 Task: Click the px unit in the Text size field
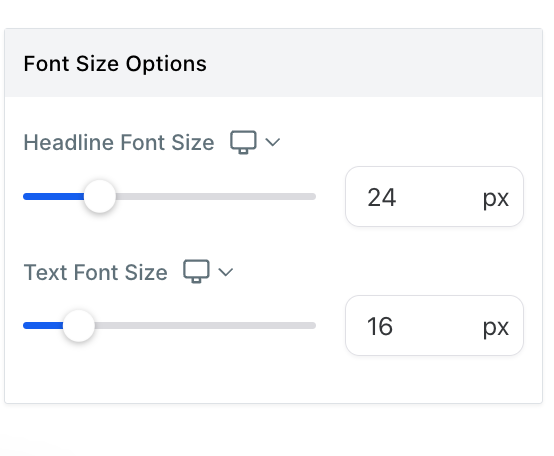coord(496,328)
